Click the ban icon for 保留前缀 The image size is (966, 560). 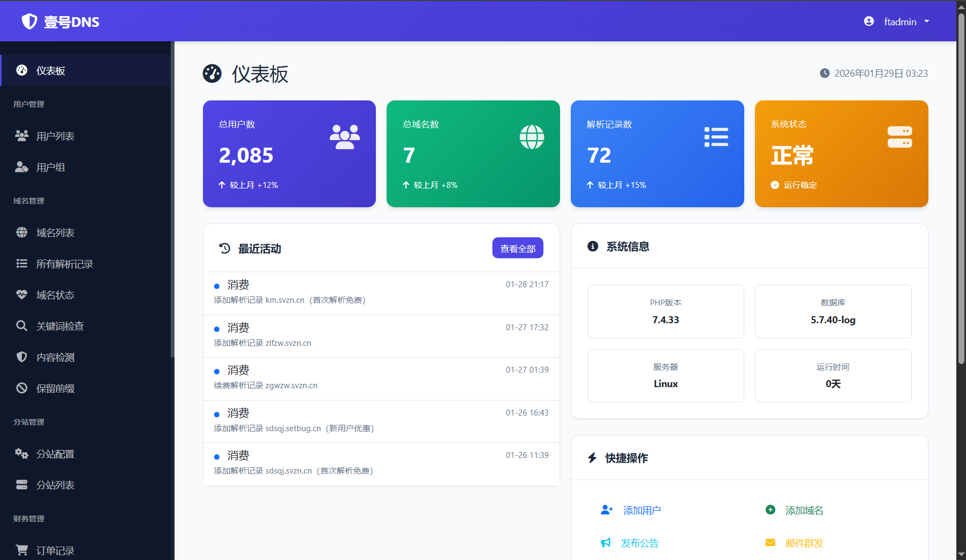[x=21, y=388]
